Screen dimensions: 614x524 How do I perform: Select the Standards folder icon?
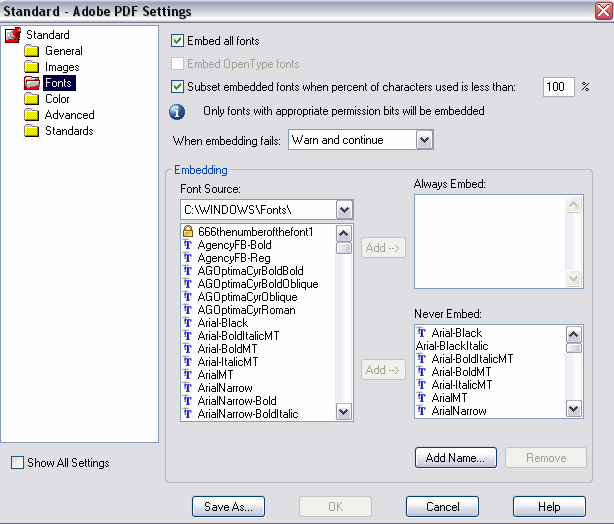[x=31, y=131]
